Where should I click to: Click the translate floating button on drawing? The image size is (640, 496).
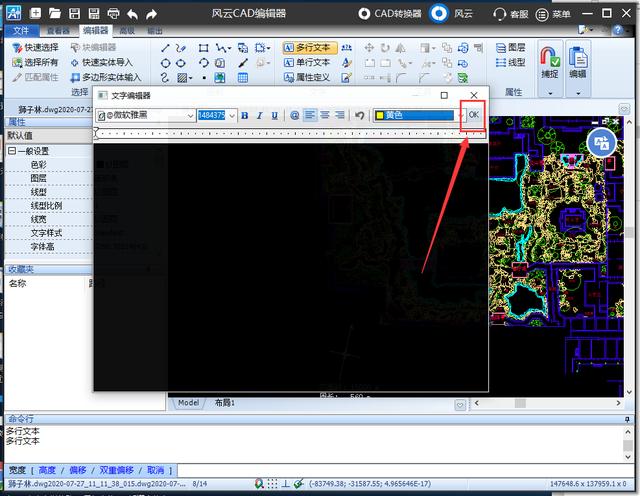click(601, 142)
